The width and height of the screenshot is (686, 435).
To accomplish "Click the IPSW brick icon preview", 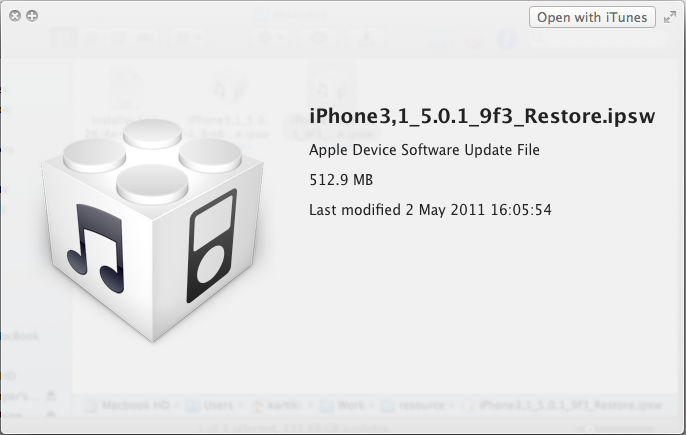I will point(152,231).
